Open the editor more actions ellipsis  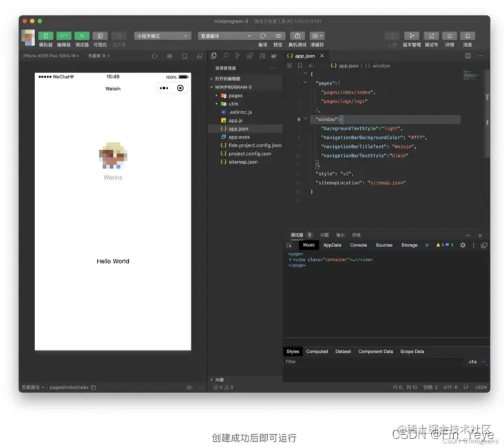coord(480,56)
